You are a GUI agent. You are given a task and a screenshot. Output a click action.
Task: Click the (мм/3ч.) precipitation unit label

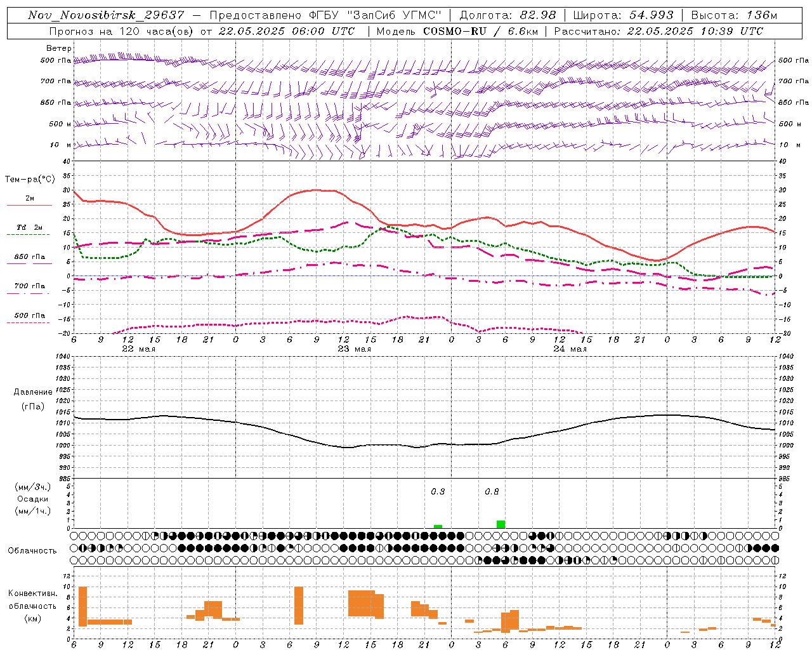33,487
